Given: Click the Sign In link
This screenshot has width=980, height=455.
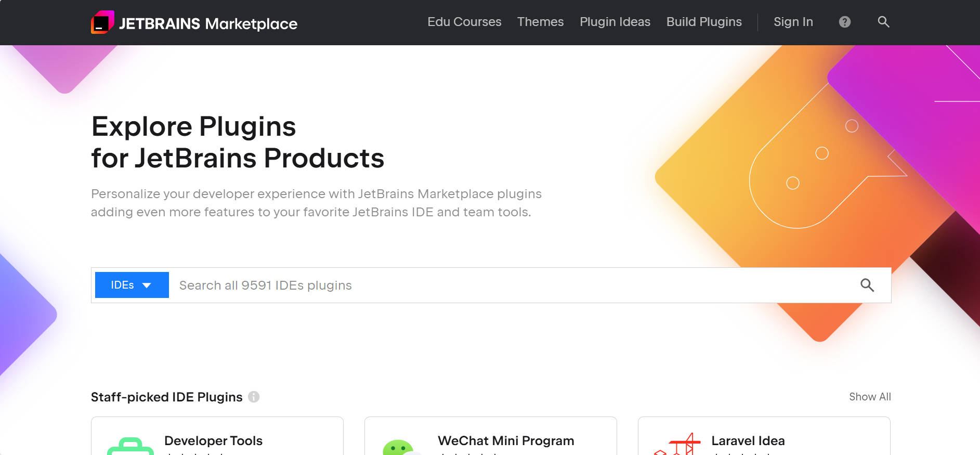Looking at the screenshot, I should (x=793, y=22).
